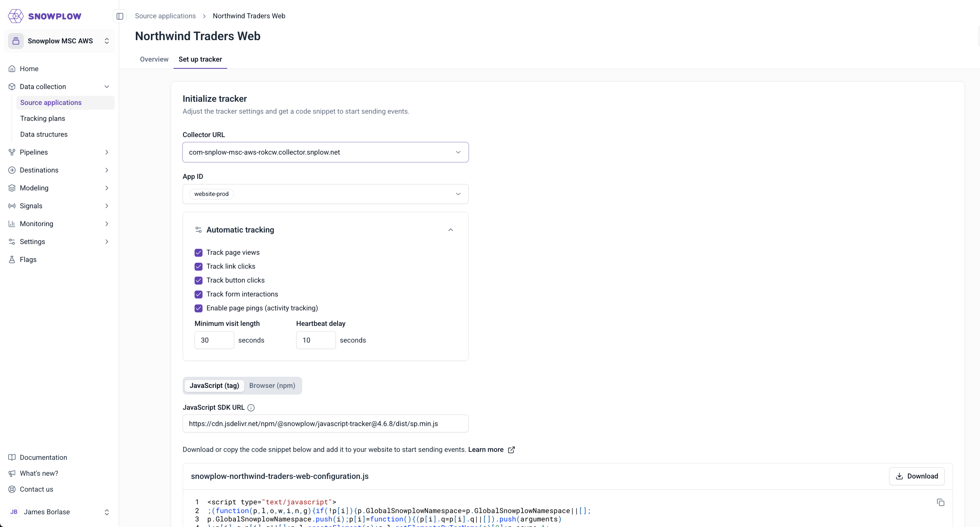
Task: Switch to the Overview tab
Action: pos(154,59)
